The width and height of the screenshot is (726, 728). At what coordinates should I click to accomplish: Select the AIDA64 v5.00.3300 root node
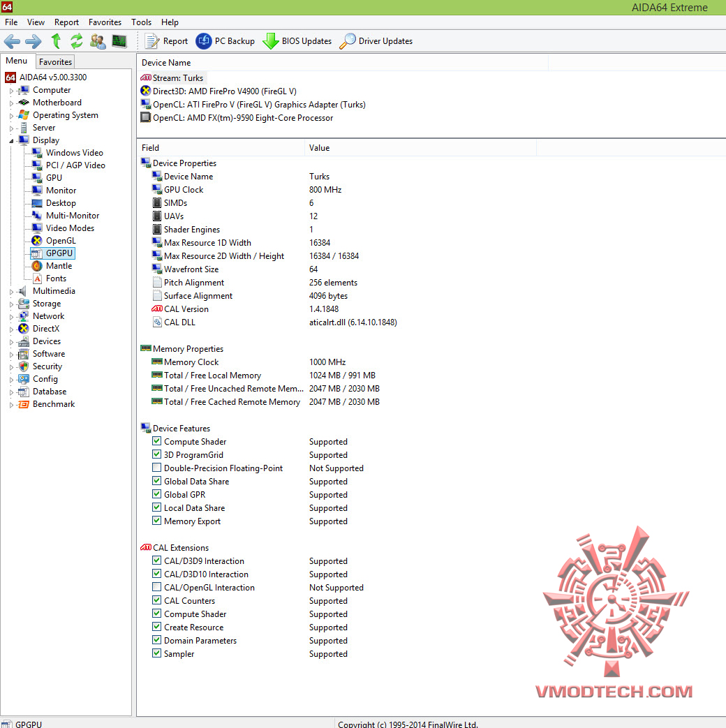47,77
